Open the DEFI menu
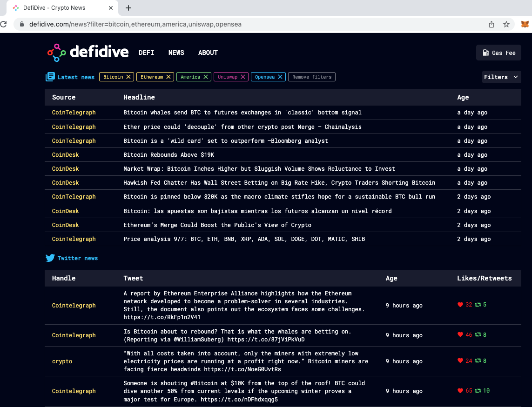Image resolution: width=532 pixels, height=407 pixels. (x=146, y=53)
